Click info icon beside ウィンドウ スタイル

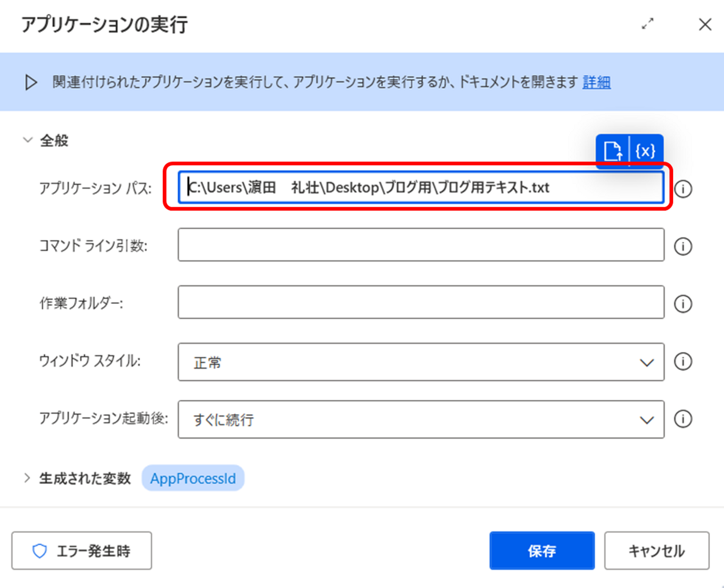click(683, 362)
